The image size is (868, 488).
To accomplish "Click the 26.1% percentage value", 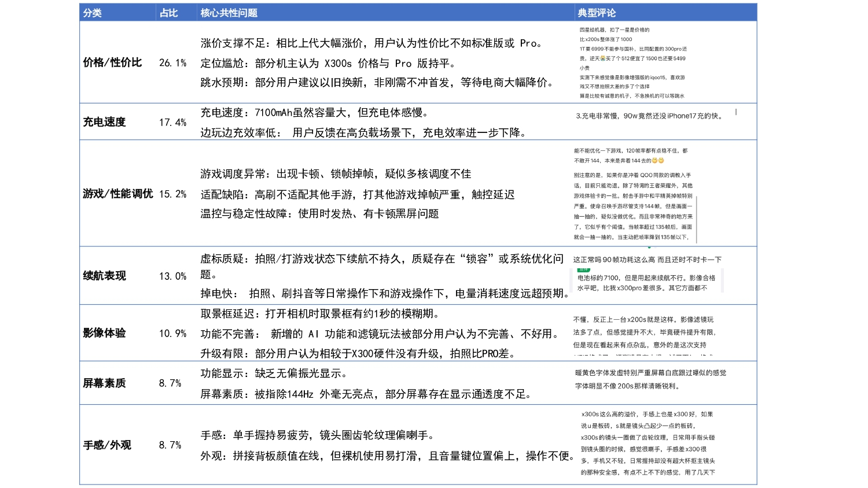I will 173,63.
